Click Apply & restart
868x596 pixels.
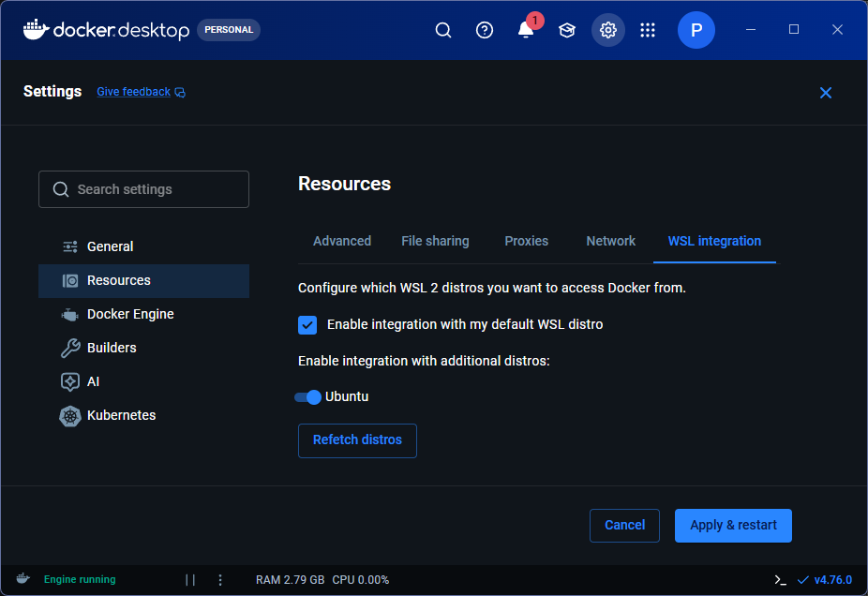733,525
